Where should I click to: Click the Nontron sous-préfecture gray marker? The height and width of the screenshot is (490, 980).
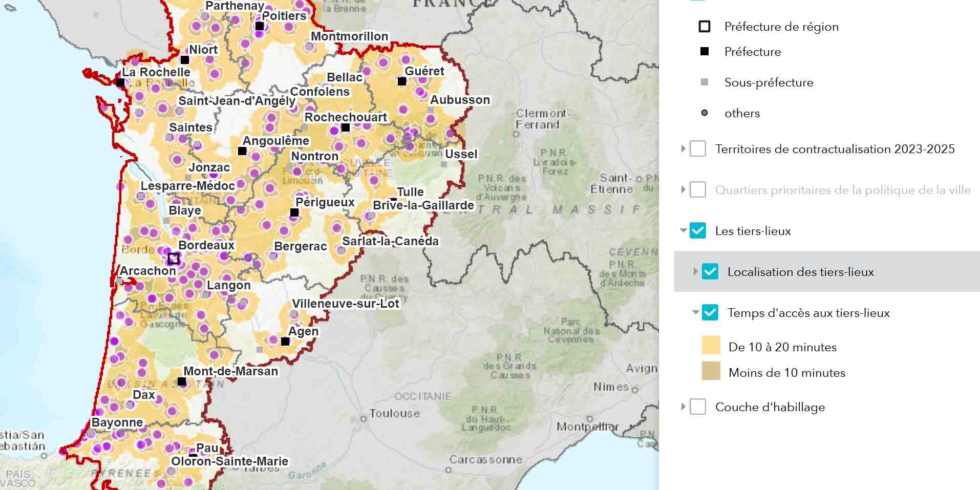click(x=289, y=166)
